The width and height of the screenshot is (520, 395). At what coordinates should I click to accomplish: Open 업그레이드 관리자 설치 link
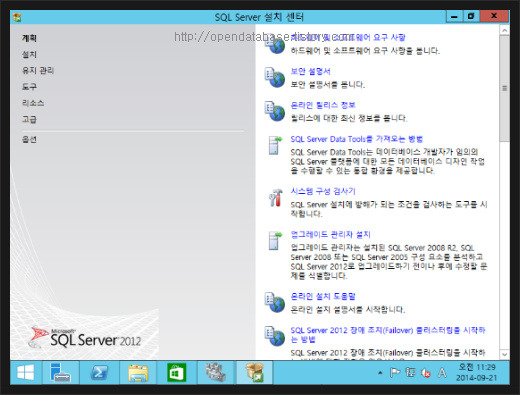click(x=330, y=234)
